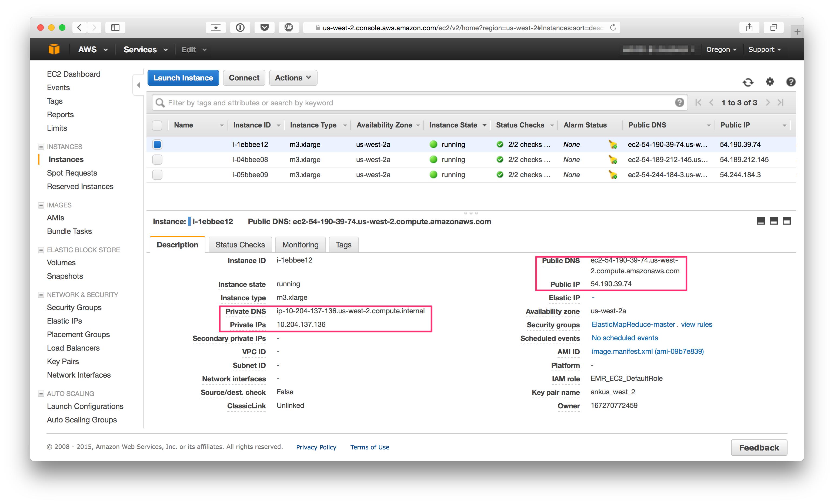
Task: Uncheck instance i-1ebbee12 checkbox
Action: tap(157, 145)
